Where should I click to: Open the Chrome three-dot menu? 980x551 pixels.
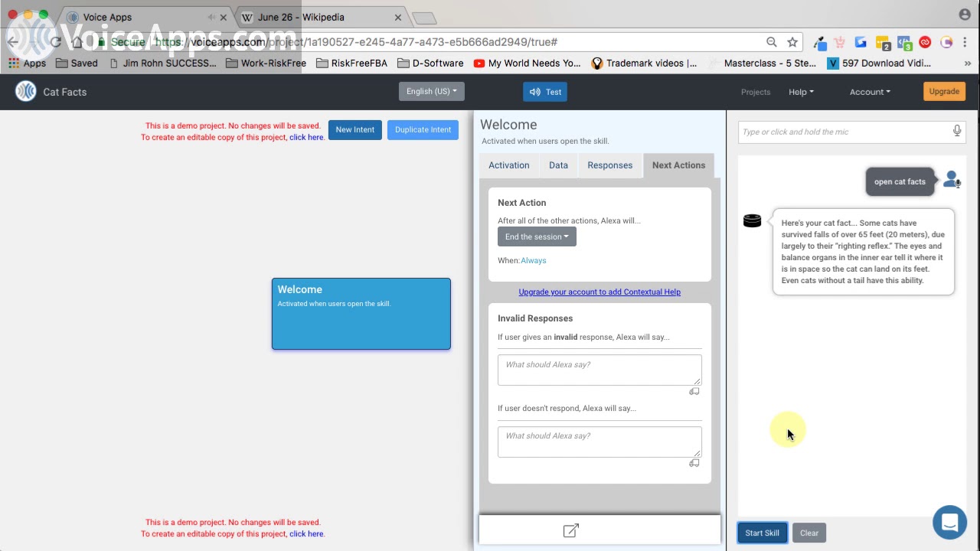coord(967,43)
